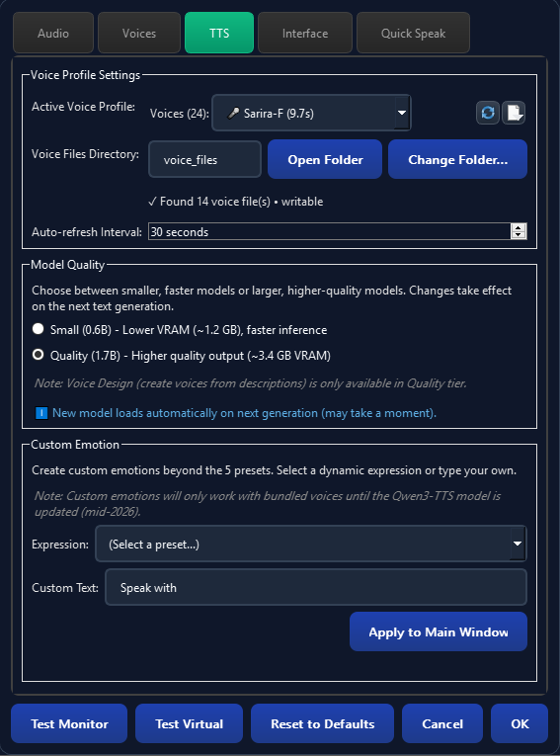This screenshot has width=560, height=756.
Task: Click the voice_files directory field
Action: (x=204, y=159)
